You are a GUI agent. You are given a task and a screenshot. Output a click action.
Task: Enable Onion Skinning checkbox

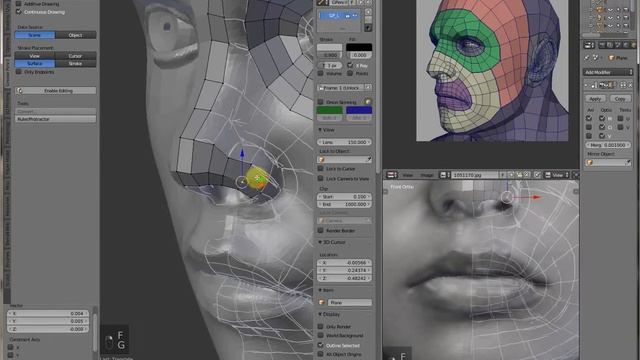click(320, 102)
